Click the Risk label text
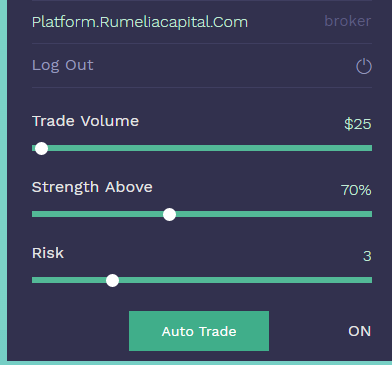 48,253
